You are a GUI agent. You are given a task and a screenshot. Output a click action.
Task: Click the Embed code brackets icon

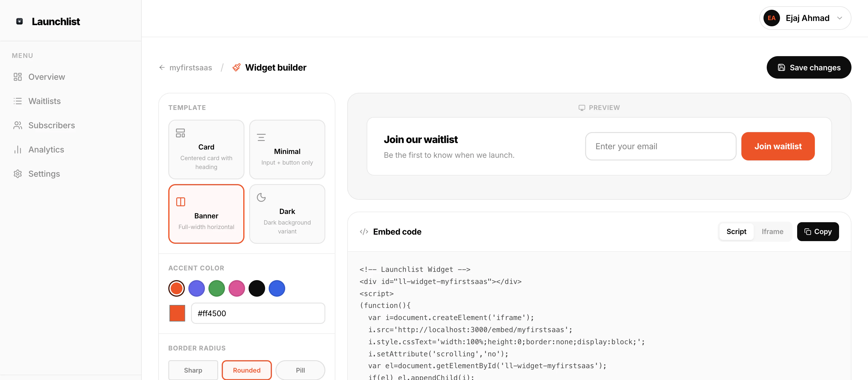pyautogui.click(x=364, y=232)
